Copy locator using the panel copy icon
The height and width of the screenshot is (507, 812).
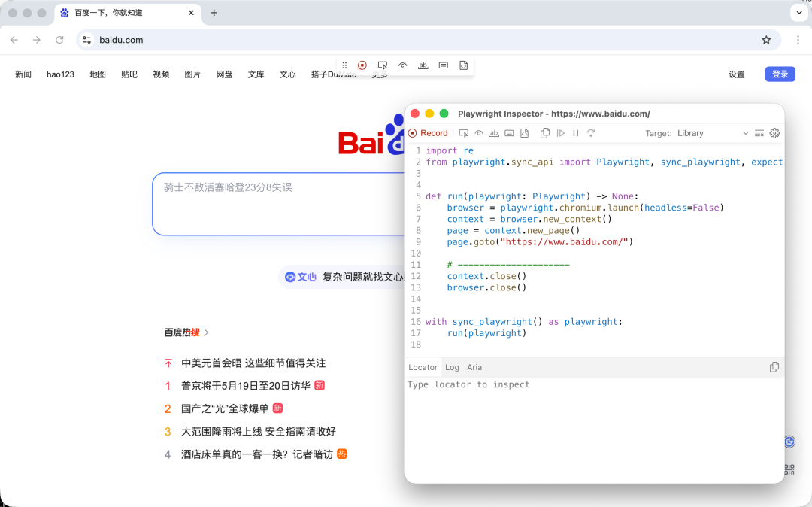pyautogui.click(x=774, y=367)
